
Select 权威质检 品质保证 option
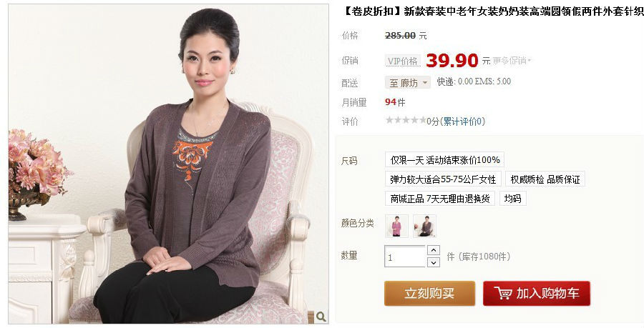(x=545, y=179)
